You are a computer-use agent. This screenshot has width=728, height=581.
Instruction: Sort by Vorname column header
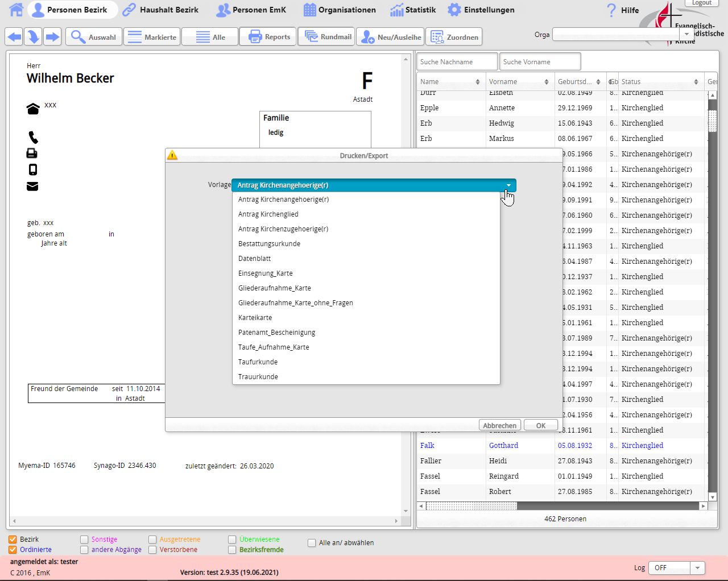[520, 82]
